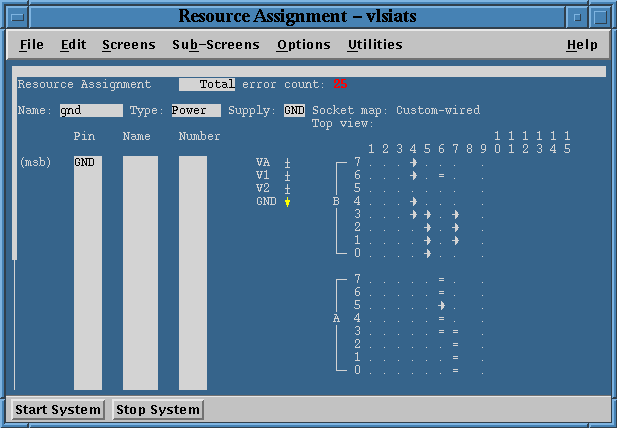
Task: Click the Supply field showing GND
Action: pyautogui.click(x=294, y=111)
